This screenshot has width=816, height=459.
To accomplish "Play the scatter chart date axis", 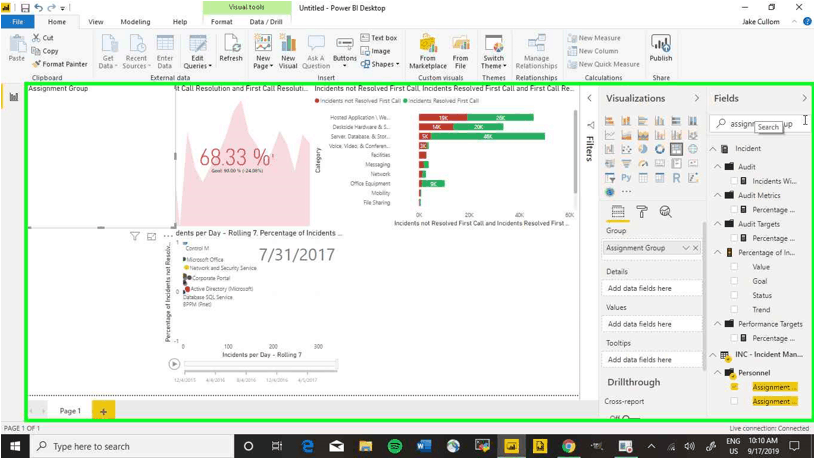I will (x=174, y=364).
